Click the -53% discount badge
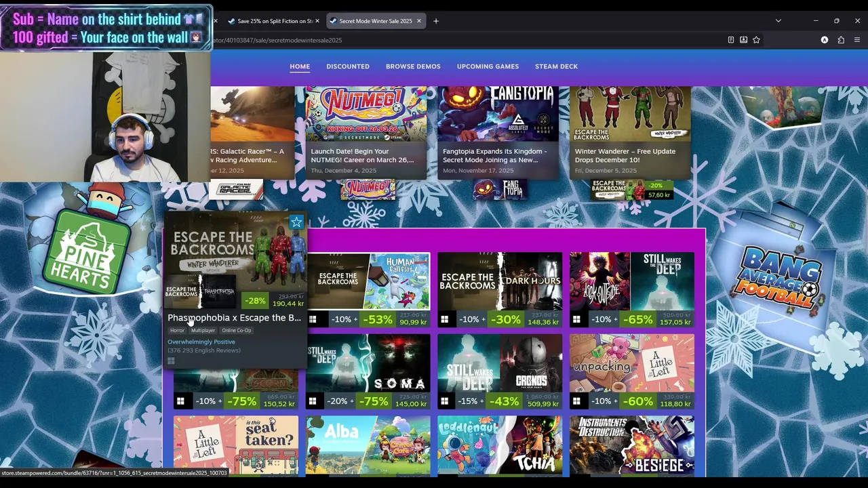The image size is (868, 488). click(377, 319)
